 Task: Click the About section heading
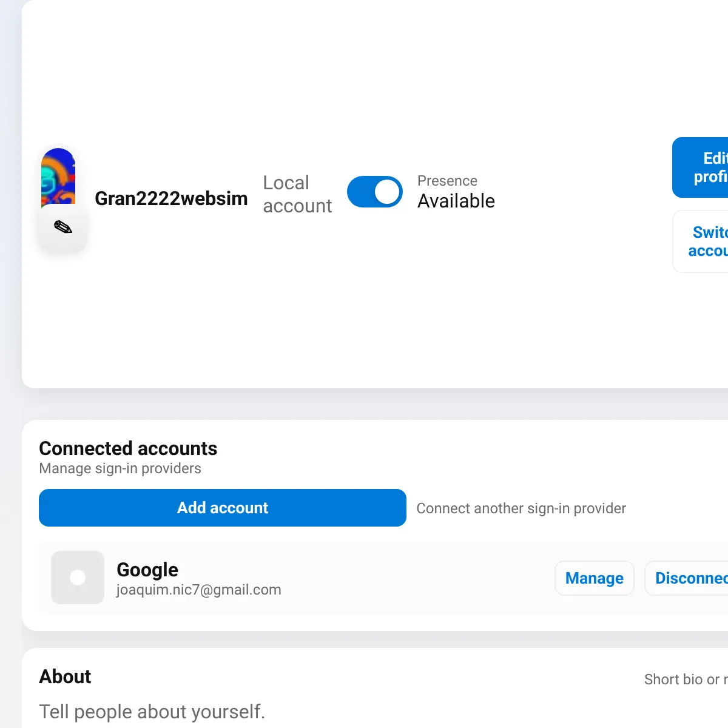pyautogui.click(x=65, y=676)
